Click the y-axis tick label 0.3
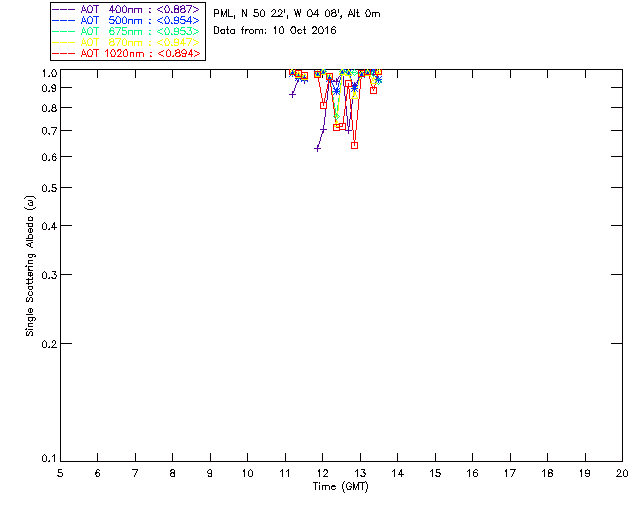The image size is (640, 512). click(x=49, y=275)
